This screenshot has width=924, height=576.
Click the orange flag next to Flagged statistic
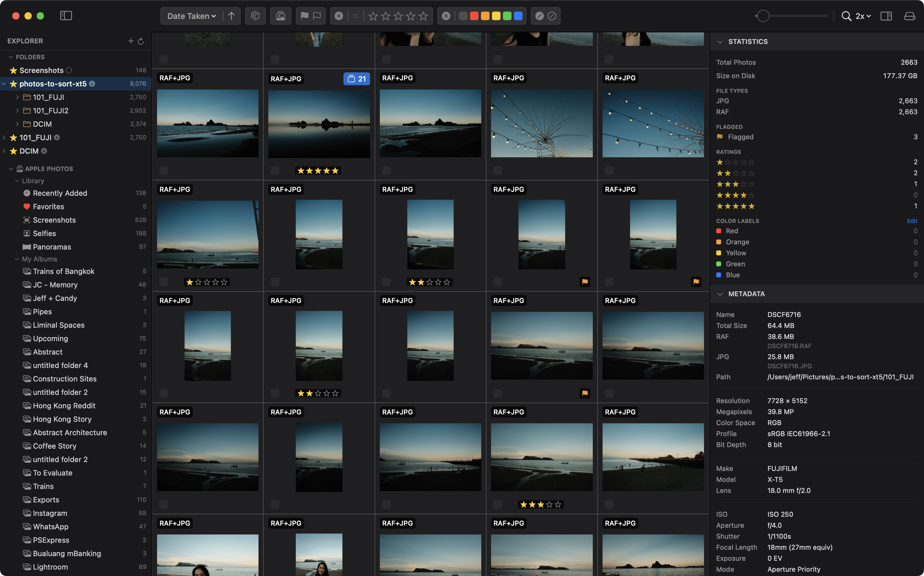click(720, 137)
